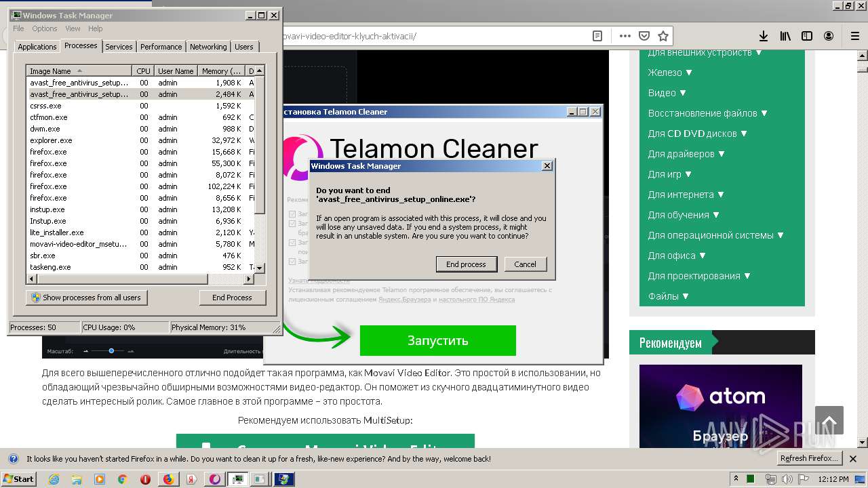This screenshot has height=488, width=868.
Task: Click End Process button in Task Manager
Action: pyautogui.click(x=232, y=298)
